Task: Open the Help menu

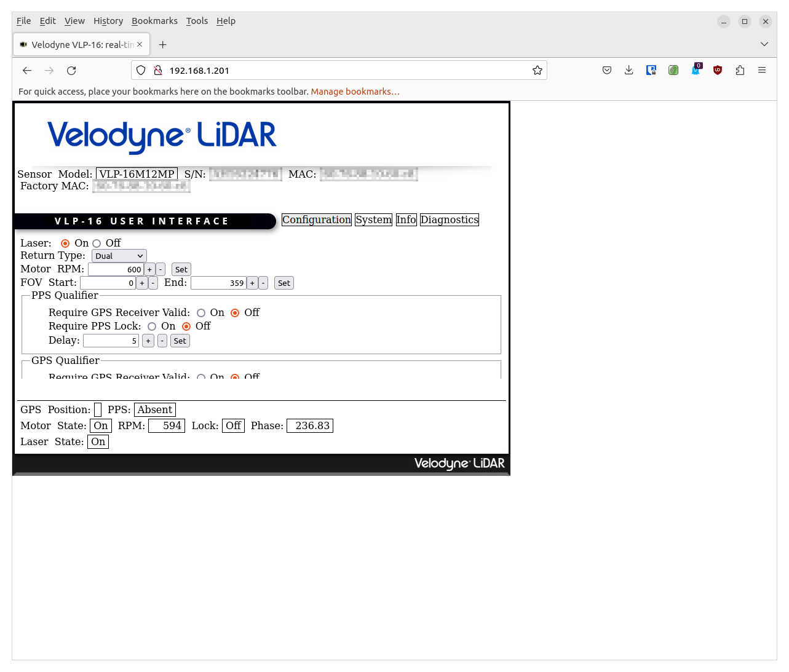Action: point(226,21)
